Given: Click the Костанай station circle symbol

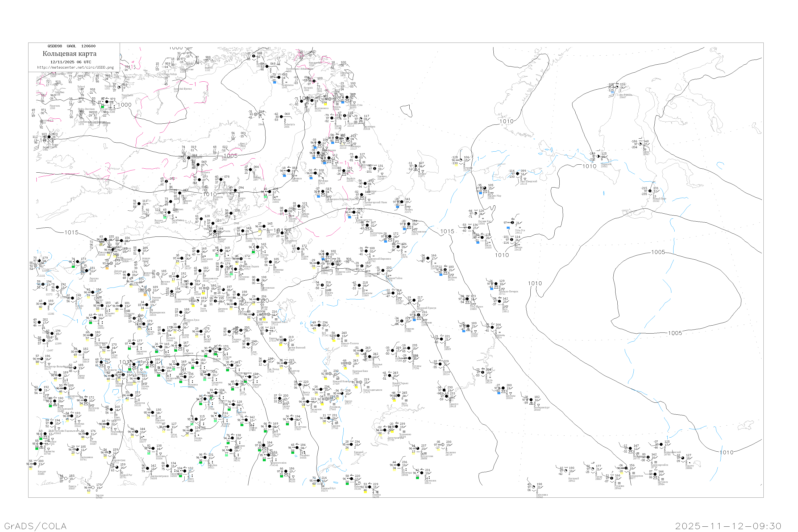Looking at the screenshot, I should [x=566, y=471].
